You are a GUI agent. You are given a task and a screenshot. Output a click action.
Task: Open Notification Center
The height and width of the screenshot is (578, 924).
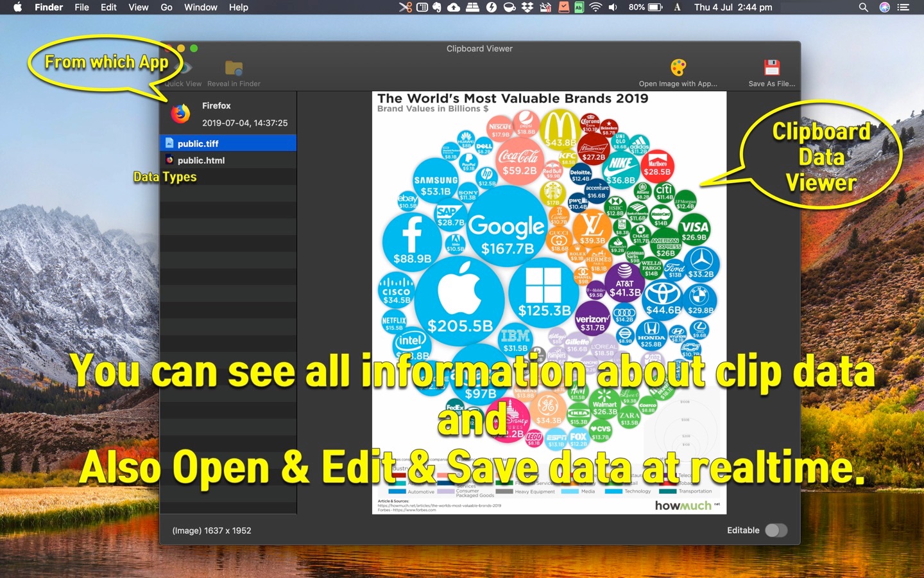(903, 7)
